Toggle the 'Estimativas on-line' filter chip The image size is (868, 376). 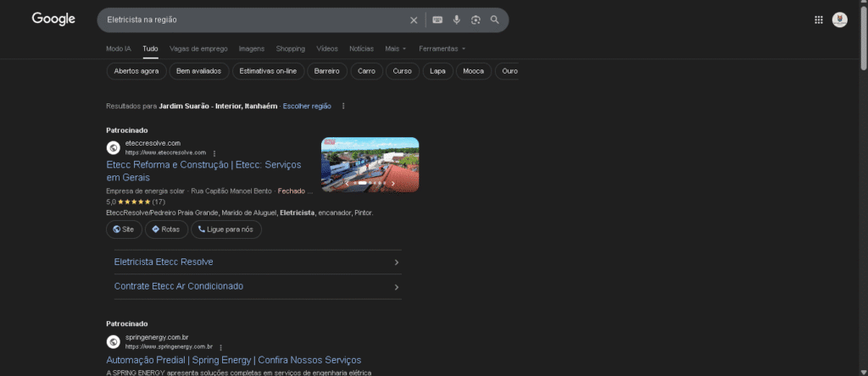click(268, 71)
